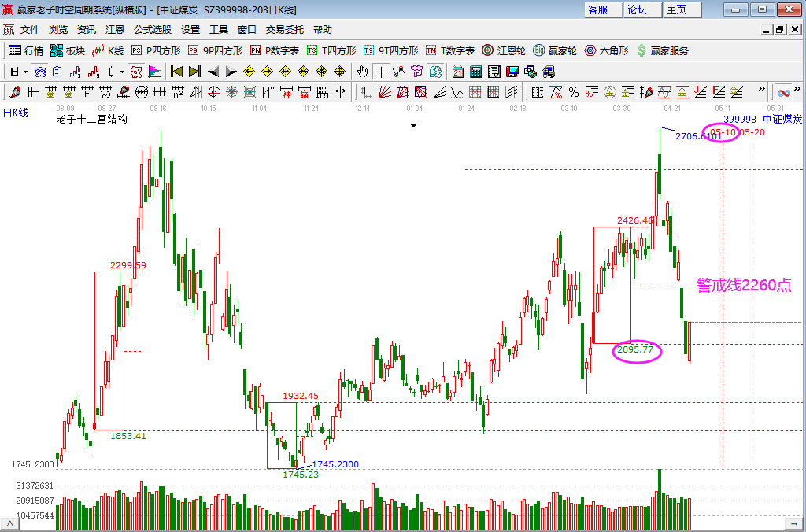Open the P数字表 number table
The width and height of the screenshot is (806, 532).
275,50
